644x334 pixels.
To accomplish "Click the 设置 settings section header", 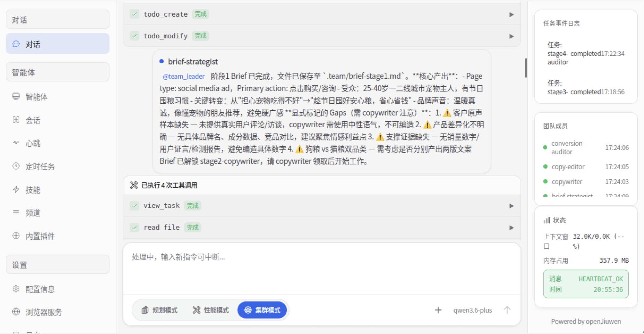I will [58, 264].
